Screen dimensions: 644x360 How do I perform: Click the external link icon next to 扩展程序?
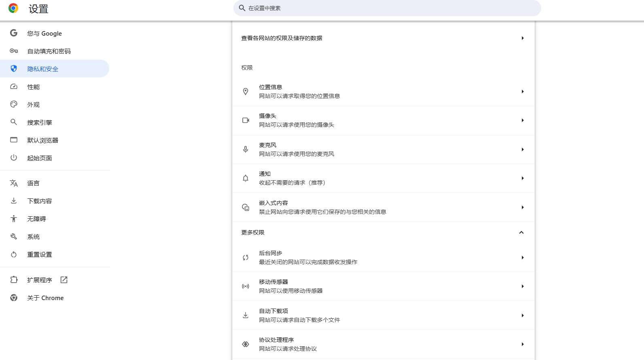click(64, 280)
